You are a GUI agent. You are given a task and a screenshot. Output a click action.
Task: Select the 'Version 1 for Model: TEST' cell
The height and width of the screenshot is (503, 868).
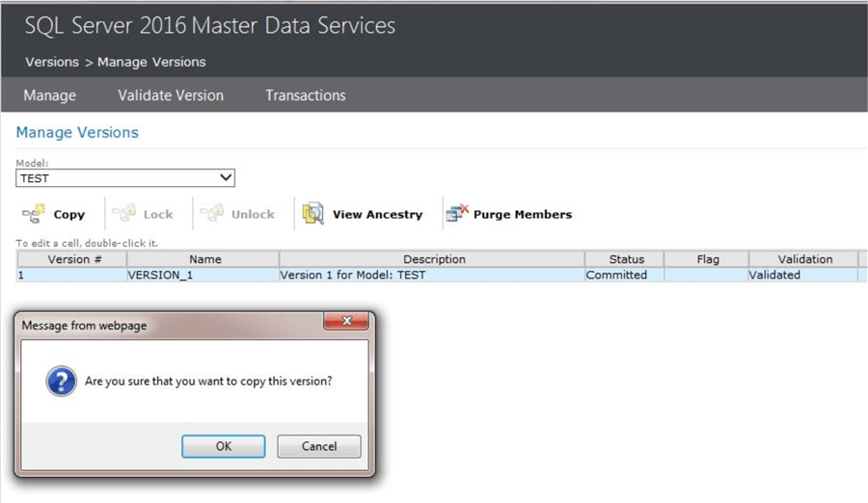432,275
